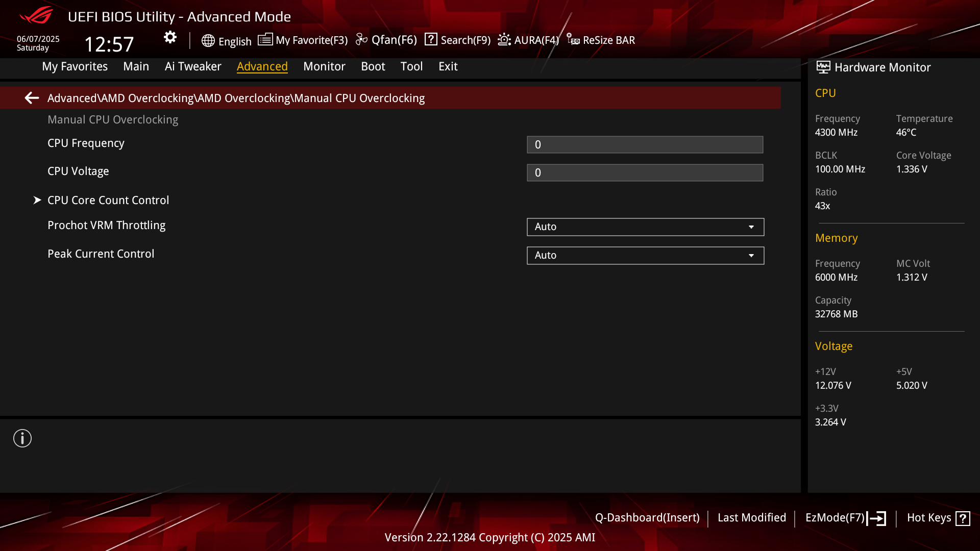Click the version copyright text
Viewport: 980px width, 551px height.
pyautogui.click(x=490, y=538)
